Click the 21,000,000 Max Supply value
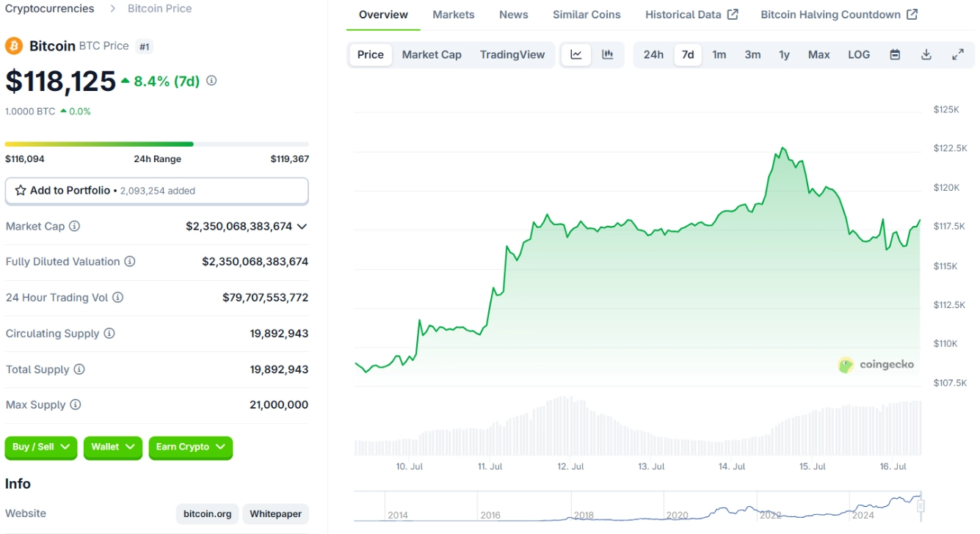 coord(279,405)
